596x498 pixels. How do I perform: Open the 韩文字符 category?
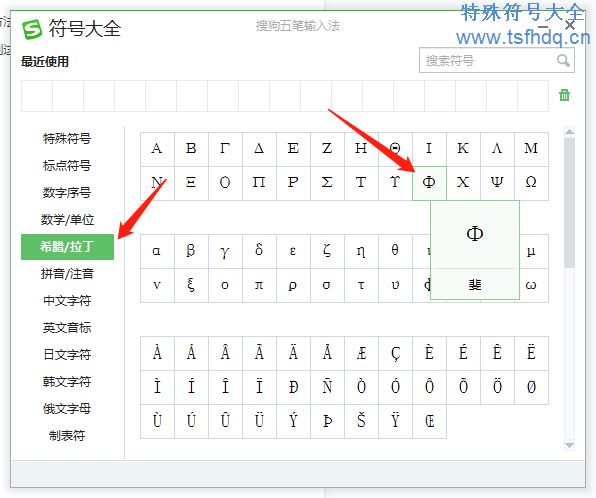coord(67,382)
